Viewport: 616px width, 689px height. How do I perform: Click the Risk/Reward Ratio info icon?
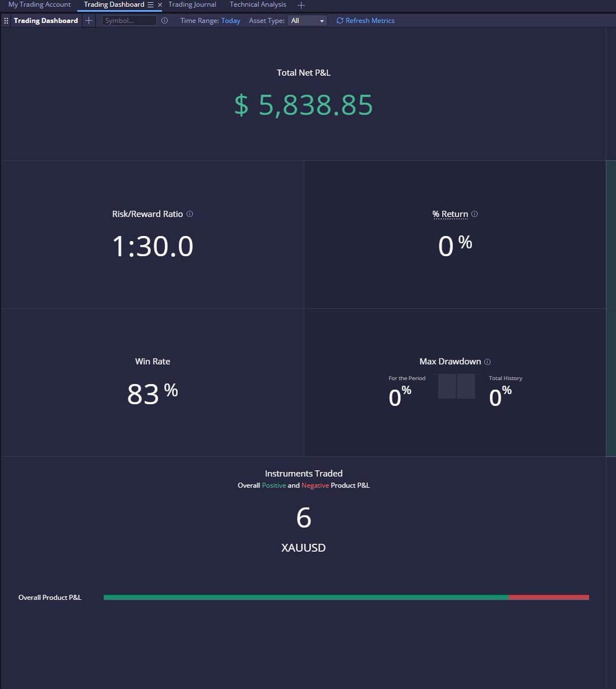[190, 214]
